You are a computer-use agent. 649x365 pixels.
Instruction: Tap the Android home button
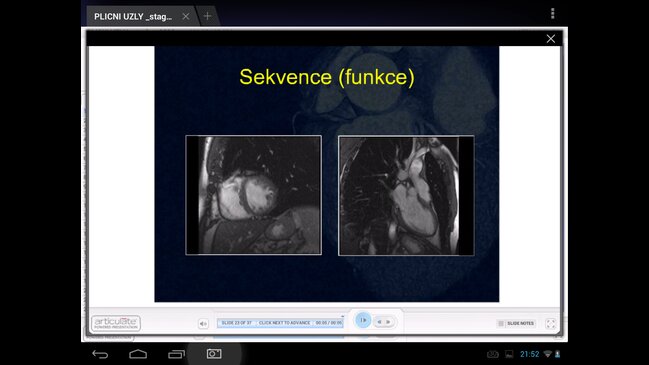point(138,354)
